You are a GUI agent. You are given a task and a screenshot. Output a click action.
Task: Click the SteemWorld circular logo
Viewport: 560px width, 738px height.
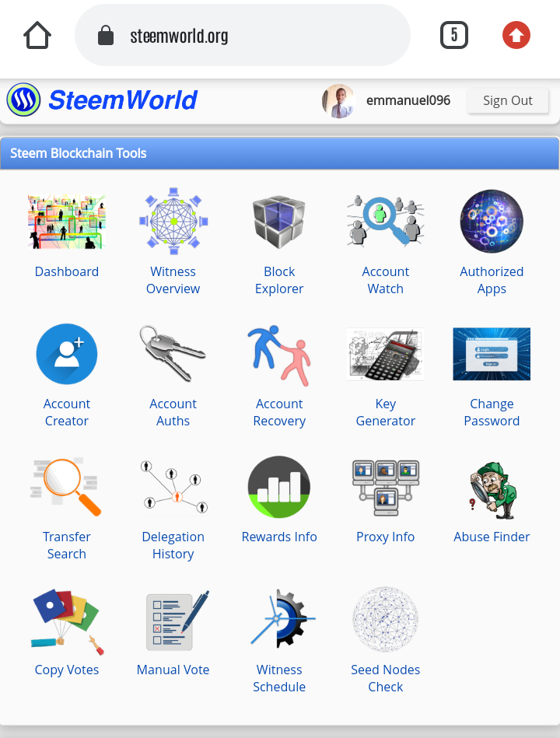[23, 100]
